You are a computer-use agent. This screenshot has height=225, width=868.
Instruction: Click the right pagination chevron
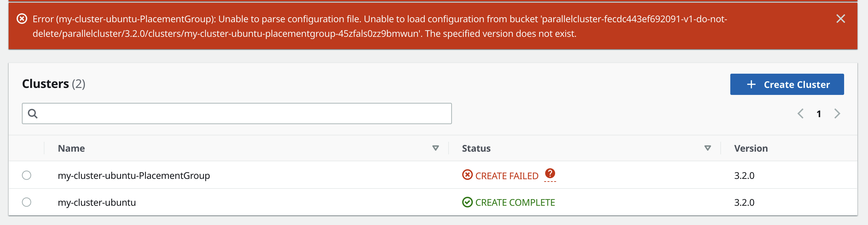click(x=837, y=114)
